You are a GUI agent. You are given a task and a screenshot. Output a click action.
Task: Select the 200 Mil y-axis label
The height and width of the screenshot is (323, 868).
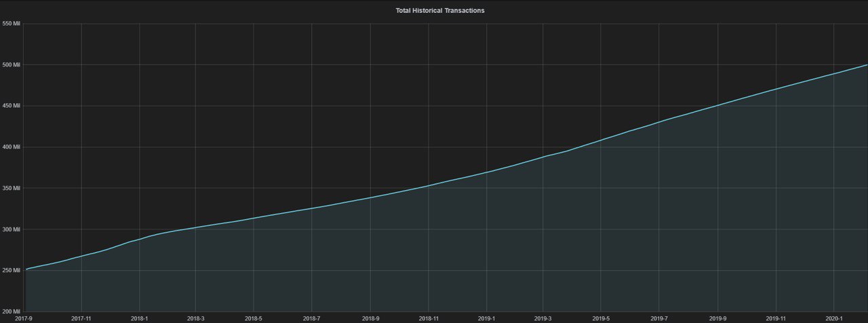pyautogui.click(x=12, y=311)
